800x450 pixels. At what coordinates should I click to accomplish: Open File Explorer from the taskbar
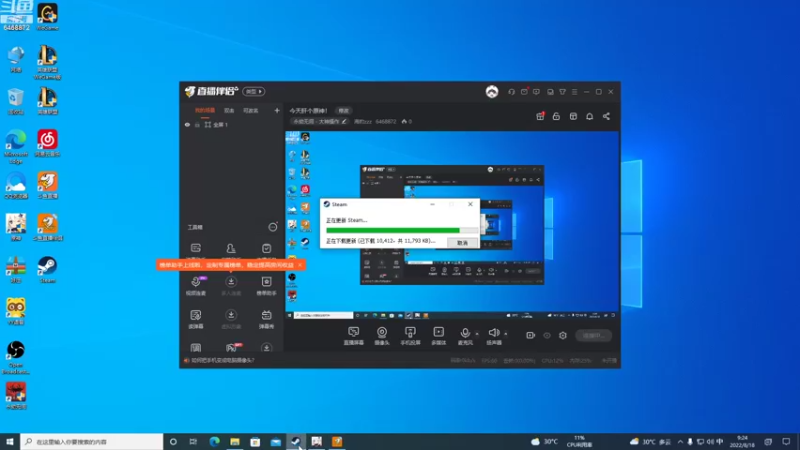tap(235, 441)
